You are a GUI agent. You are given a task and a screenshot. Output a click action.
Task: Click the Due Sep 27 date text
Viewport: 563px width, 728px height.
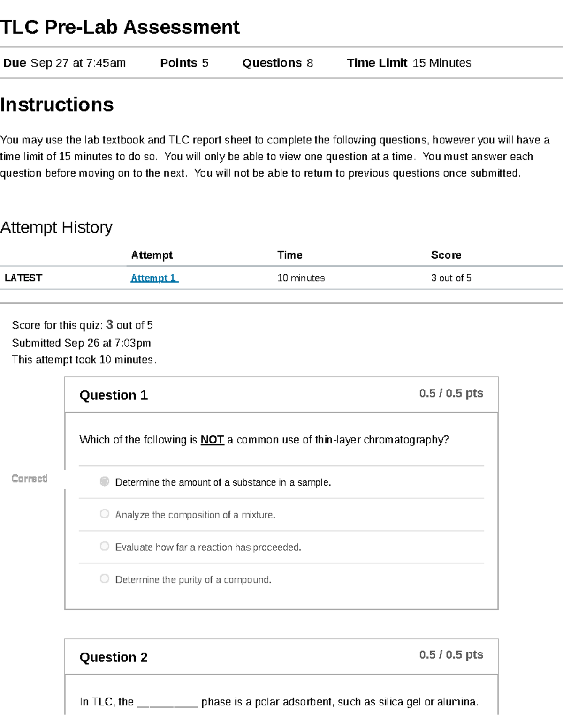[x=64, y=63]
